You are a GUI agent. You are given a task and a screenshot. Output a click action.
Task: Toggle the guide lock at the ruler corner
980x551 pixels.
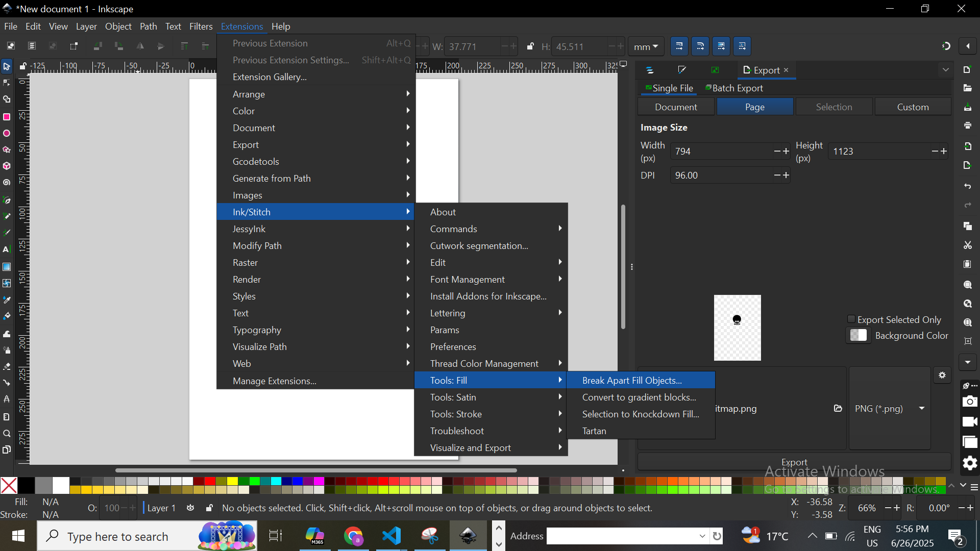(x=23, y=66)
